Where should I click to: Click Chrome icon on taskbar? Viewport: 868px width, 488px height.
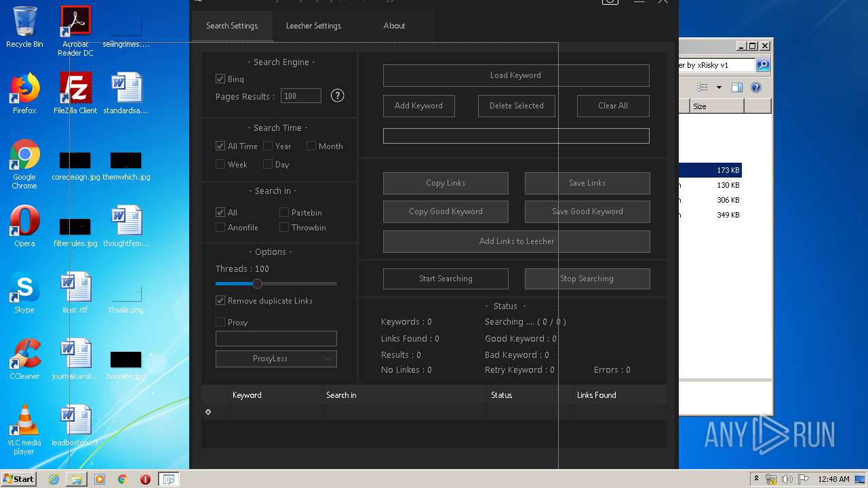(x=122, y=479)
